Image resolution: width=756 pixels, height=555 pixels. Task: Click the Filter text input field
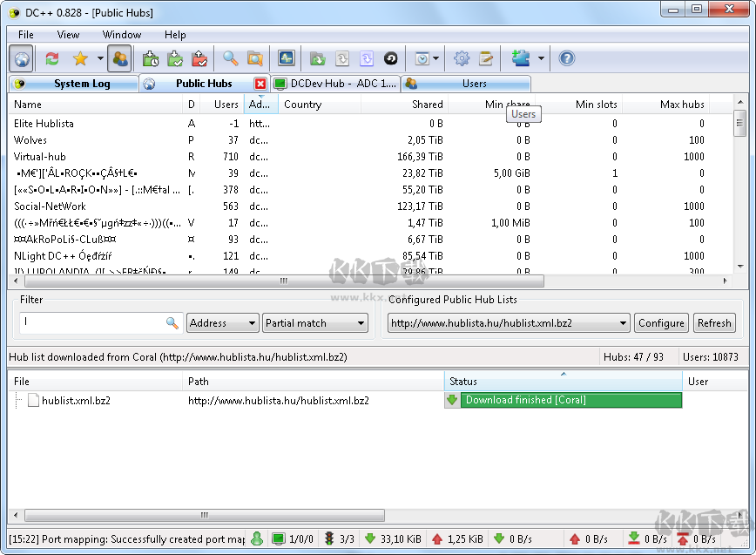[x=91, y=323]
